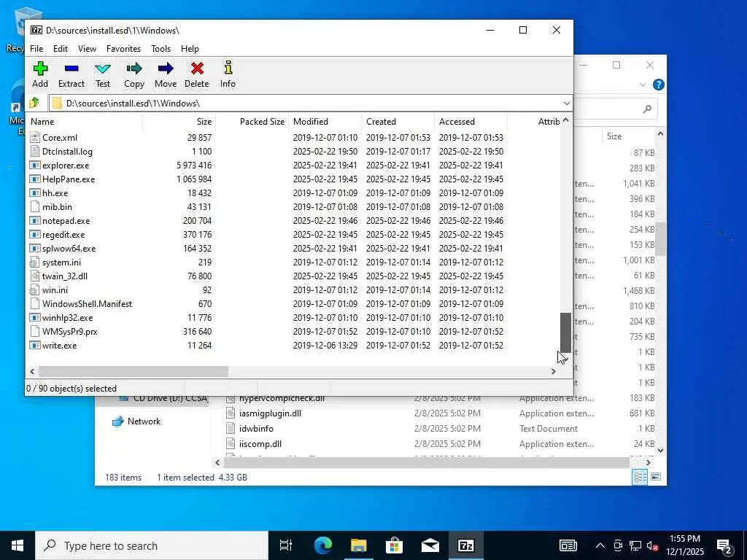This screenshot has width=747, height=560.
Task: Click the 7-Zip address path field
Action: [305, 103]
